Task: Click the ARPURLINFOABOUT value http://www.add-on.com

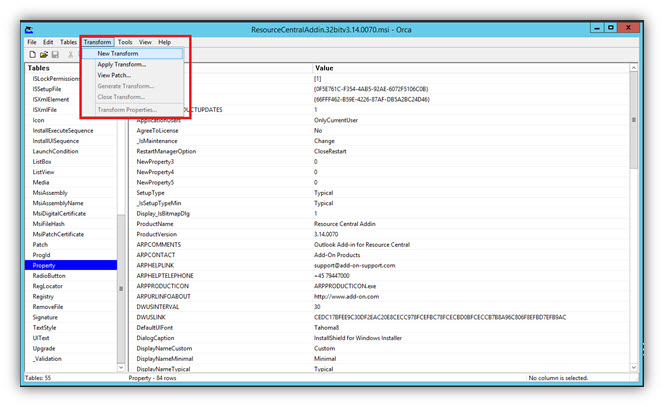Action: coord(346,296)
